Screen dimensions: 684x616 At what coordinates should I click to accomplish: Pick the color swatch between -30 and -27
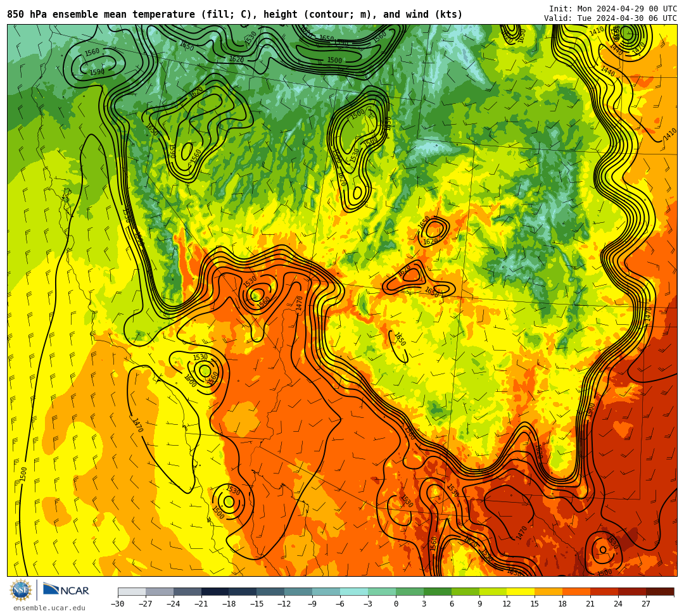click(132, 591)
